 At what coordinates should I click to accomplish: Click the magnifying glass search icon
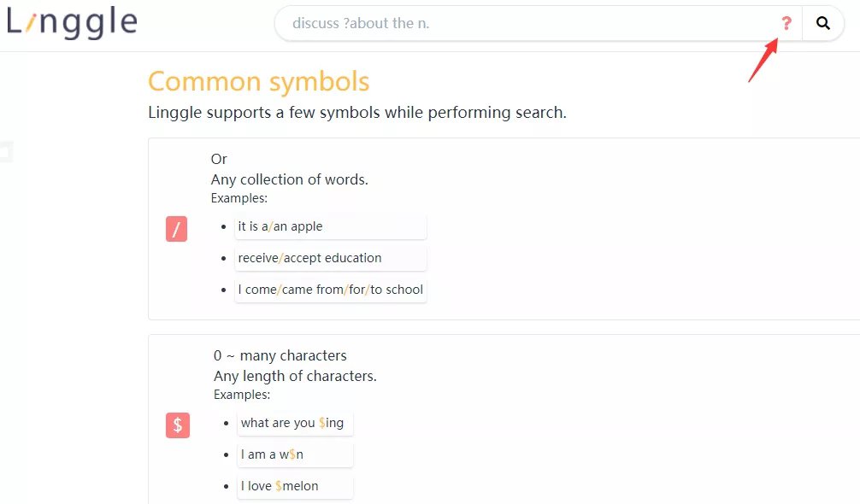tap(822, 23)
